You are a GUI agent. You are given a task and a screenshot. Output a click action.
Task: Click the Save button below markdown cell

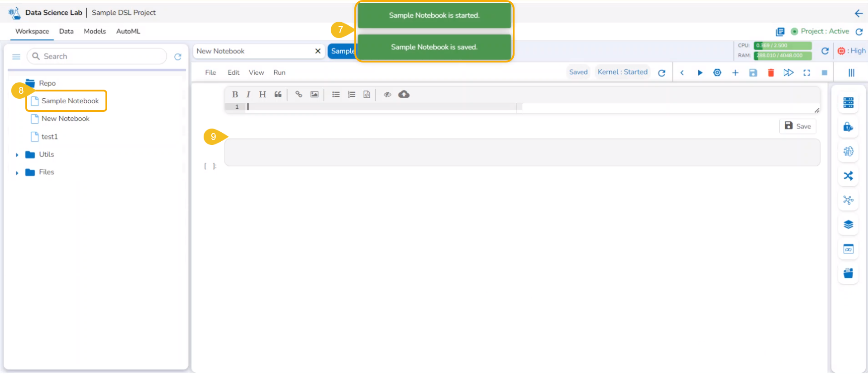[x=797, y=126]
